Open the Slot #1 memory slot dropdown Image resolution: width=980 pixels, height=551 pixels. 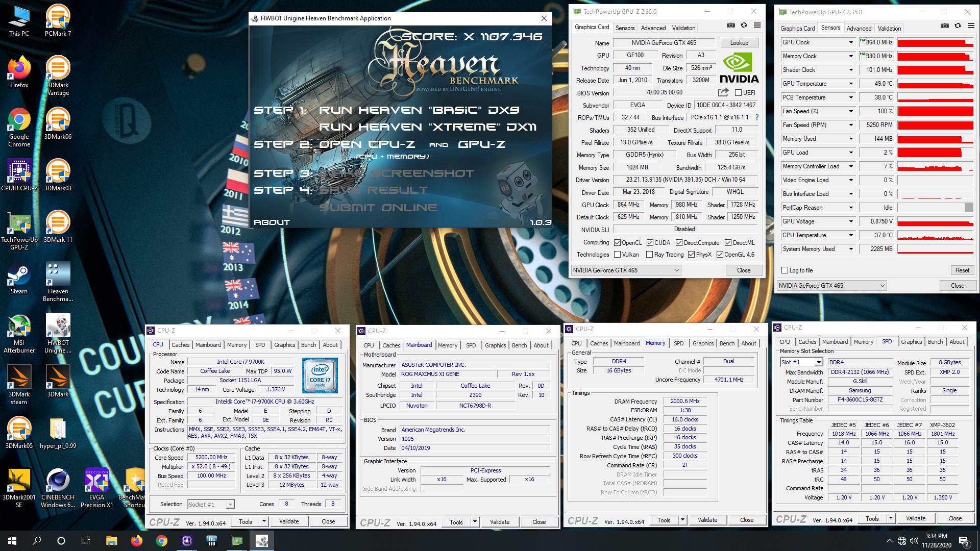[801, 362]
